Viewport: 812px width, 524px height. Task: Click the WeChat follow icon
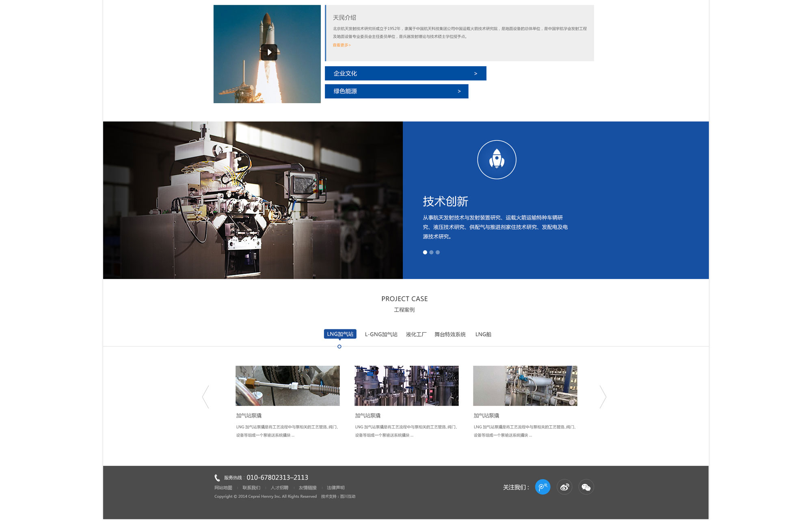[586, 487]
